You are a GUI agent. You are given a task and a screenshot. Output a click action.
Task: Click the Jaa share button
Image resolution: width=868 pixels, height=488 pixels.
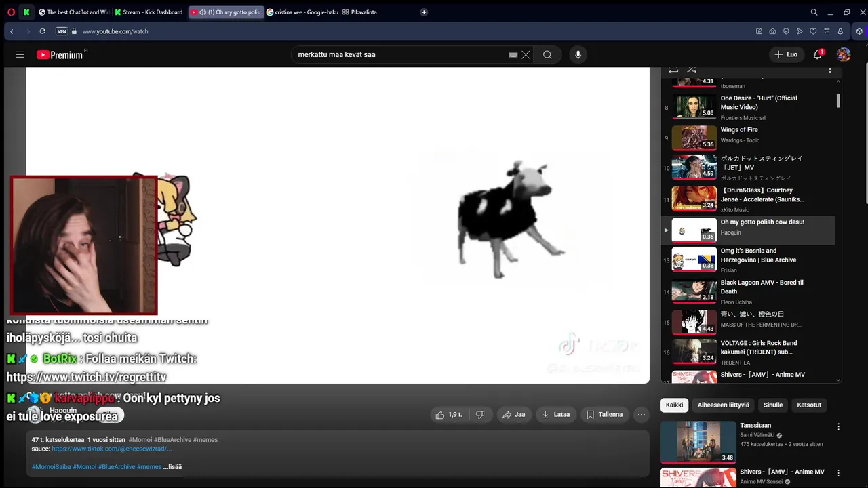point(514,415)
